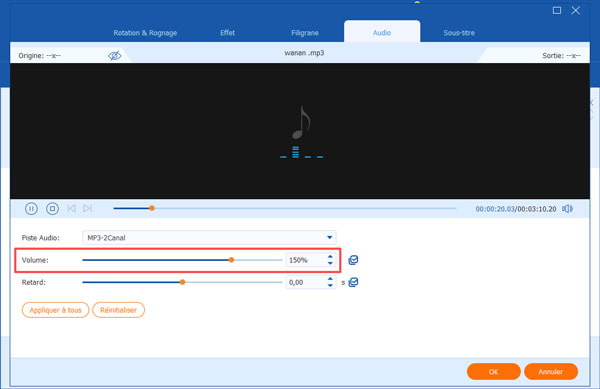This screenshot has width=600, height=389.
Task: Increase Volume with the up stepper arrow
Action: point(330,257)
